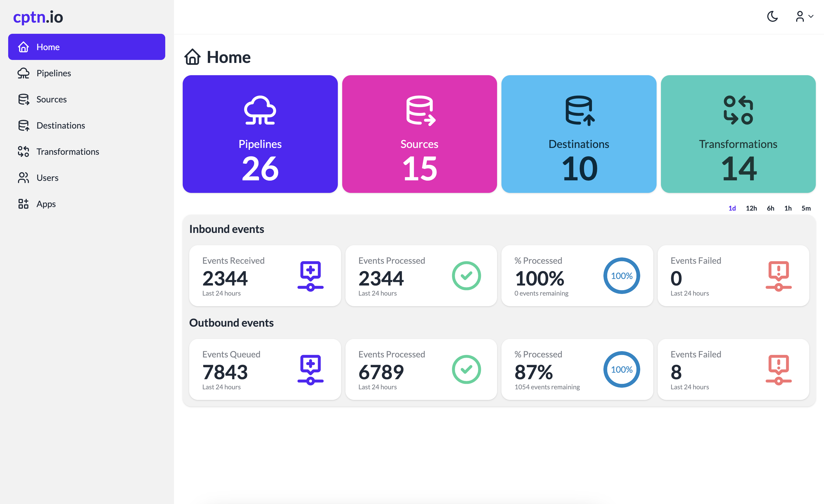This screenshot has height=504, width=824.
Task: Switch the time range to 5m
Action: coord(806,208)
